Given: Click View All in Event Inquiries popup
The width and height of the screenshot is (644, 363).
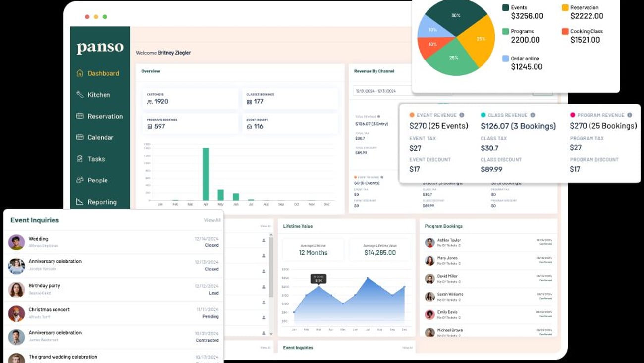Looking at the screenshot, I should 213,220.
